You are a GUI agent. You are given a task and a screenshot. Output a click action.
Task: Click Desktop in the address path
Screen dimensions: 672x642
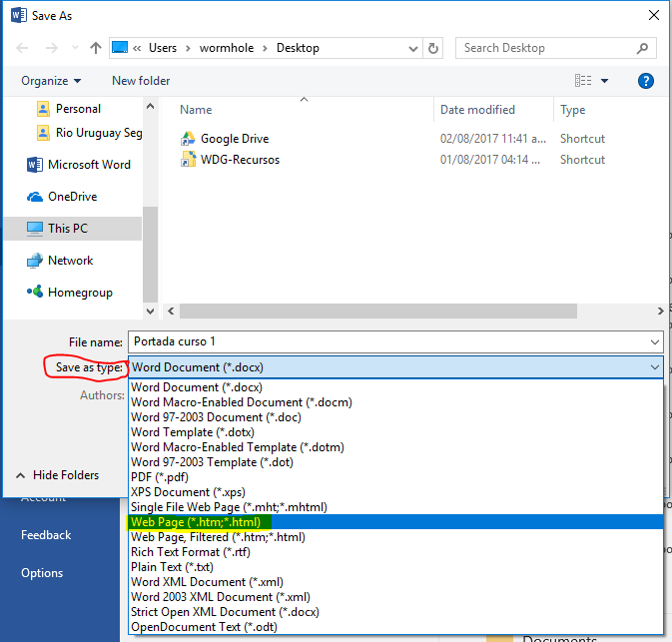pos(298,48)
